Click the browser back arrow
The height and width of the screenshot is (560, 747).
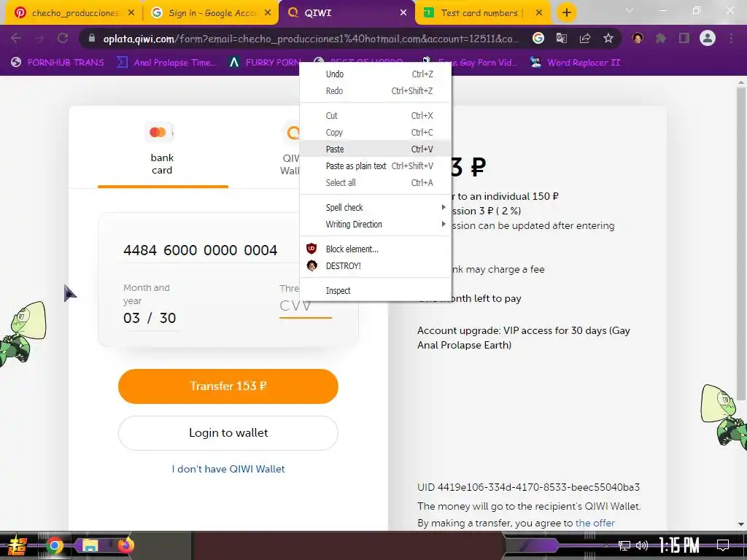point(16,38)
